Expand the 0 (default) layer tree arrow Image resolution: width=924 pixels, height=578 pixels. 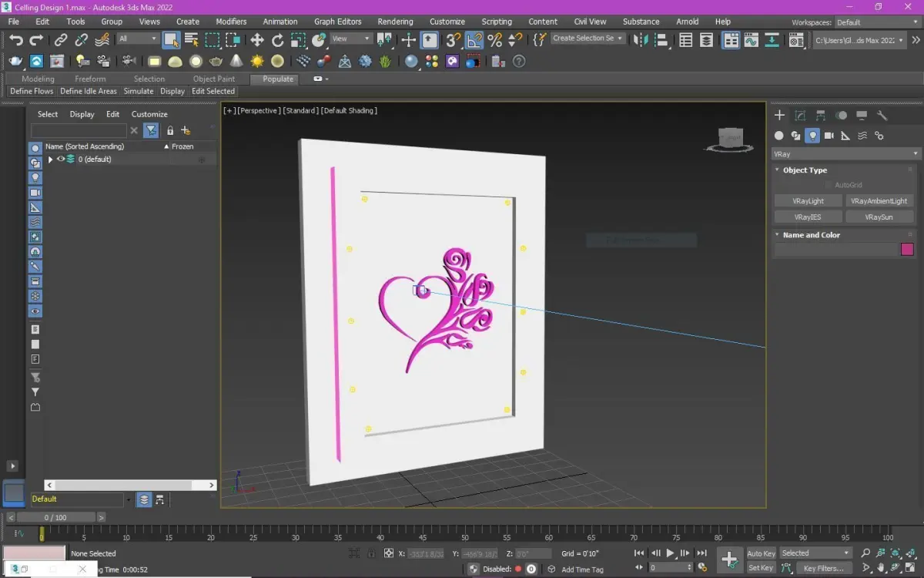50,159
